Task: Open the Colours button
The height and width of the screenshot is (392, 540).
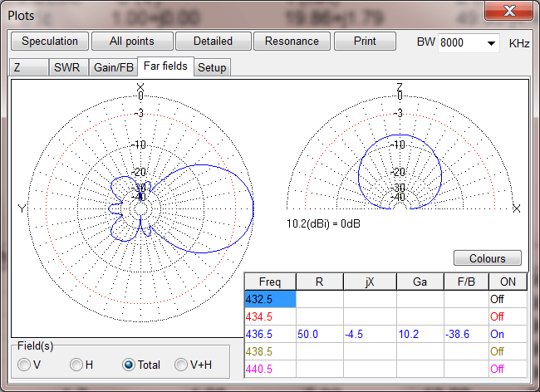Action: (x=487, y=258)
